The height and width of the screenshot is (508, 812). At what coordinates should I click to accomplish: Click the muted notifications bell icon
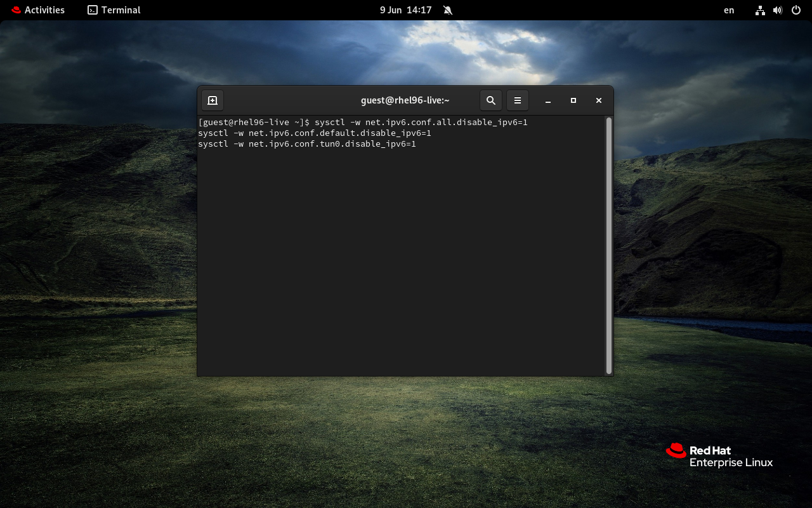tap(447, 10)
